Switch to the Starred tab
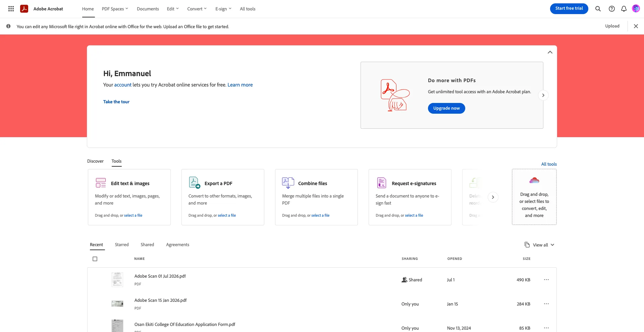The height and width of the screenshot is (332, 644). pyautogui.click(x=122, y=244)
